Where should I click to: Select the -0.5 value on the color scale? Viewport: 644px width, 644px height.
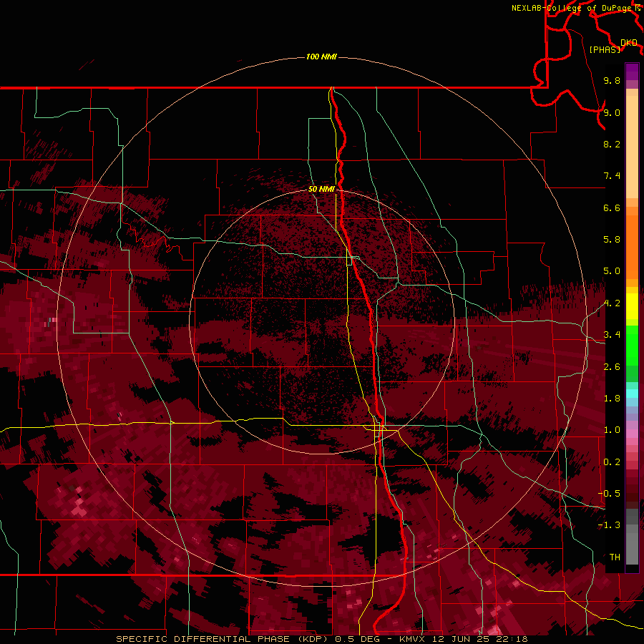[609, 493]
